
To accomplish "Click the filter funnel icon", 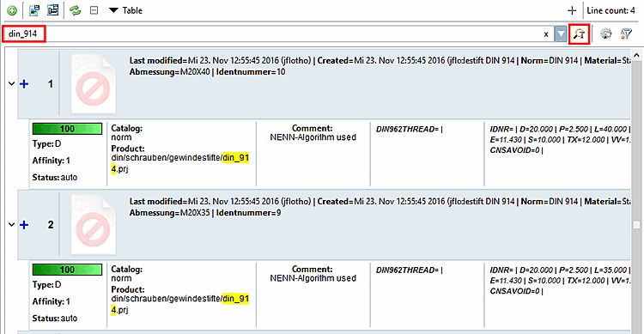I will tap(626, 33).
